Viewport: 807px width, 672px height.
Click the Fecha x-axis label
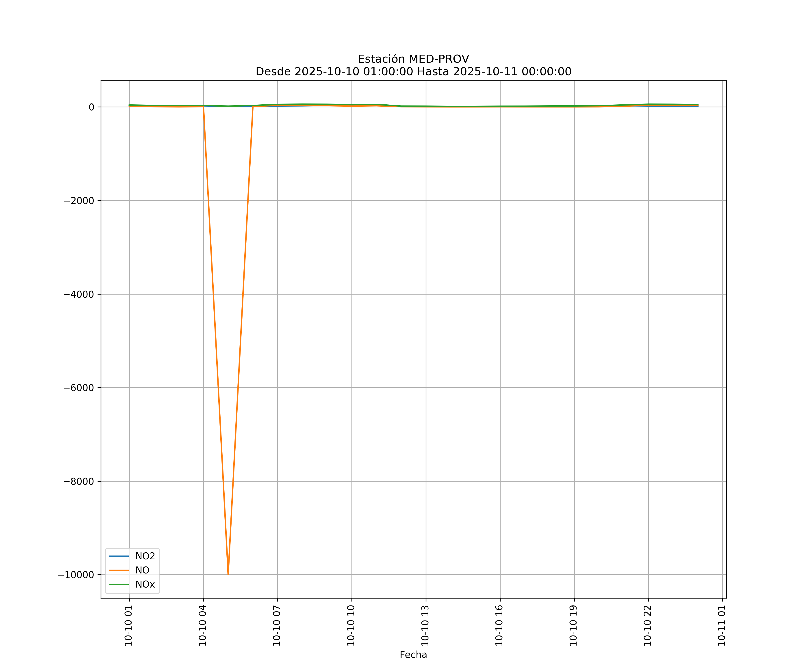(413, 655)
